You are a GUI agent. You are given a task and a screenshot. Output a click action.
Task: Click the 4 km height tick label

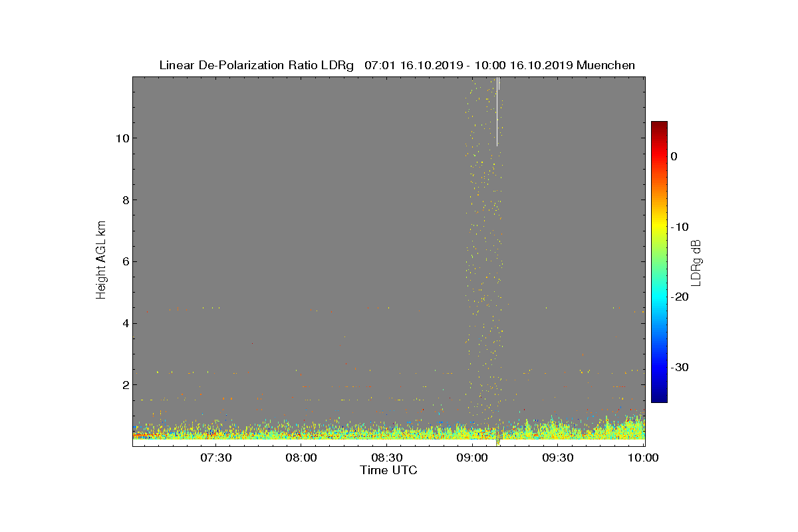125,323
